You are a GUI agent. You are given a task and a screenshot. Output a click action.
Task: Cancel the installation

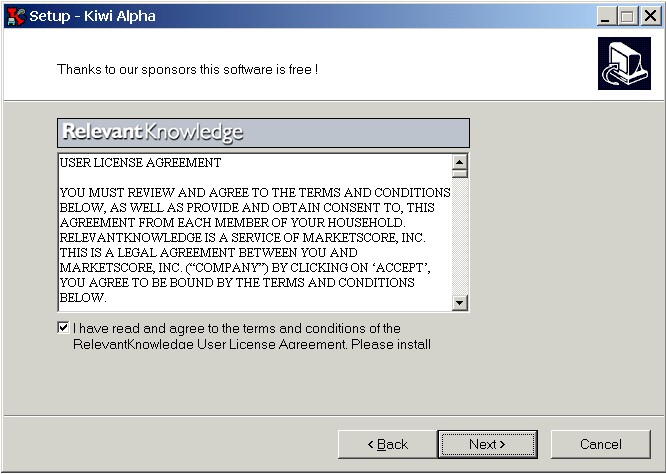click(x=601, y=444)
